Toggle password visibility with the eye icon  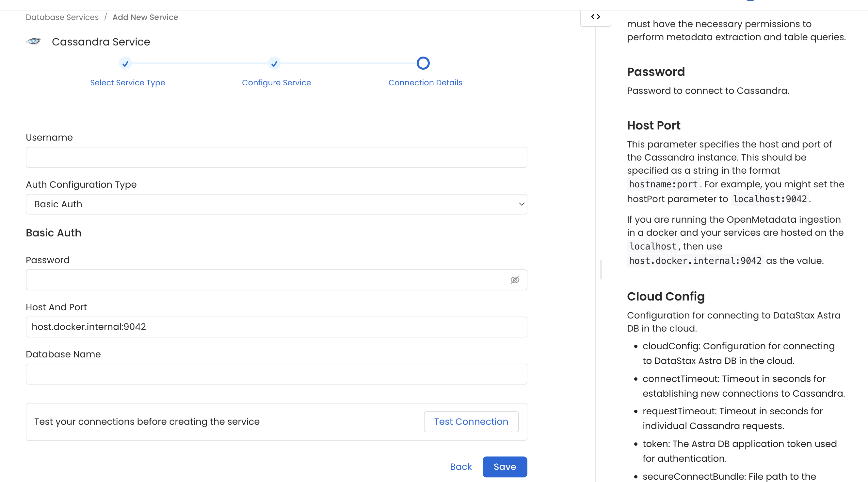coord(515,280)
